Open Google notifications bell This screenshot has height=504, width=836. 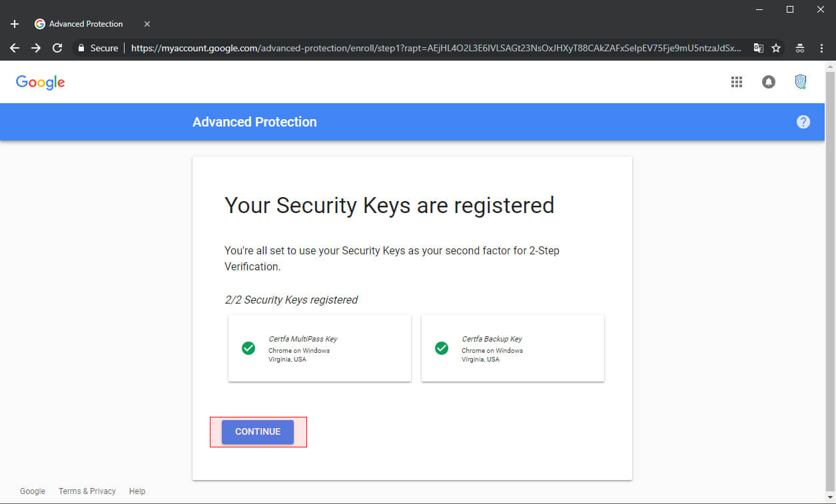769,82
